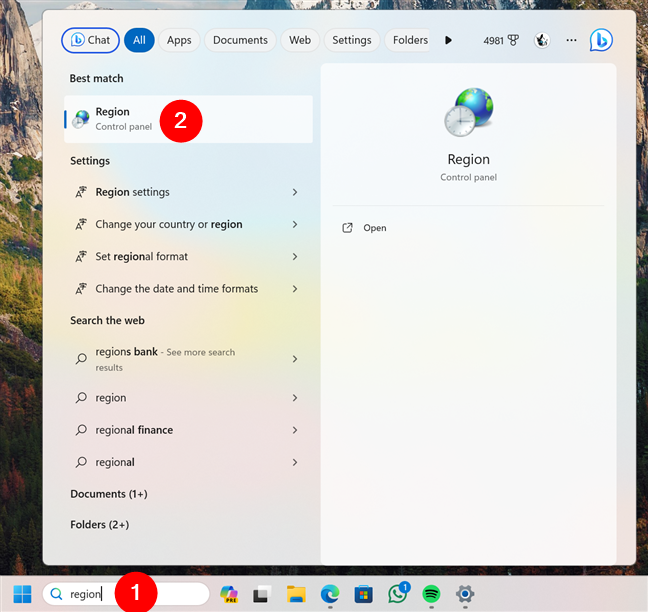
Task: Open the Task View taskbar icon
Action: [x=262, y=594]
